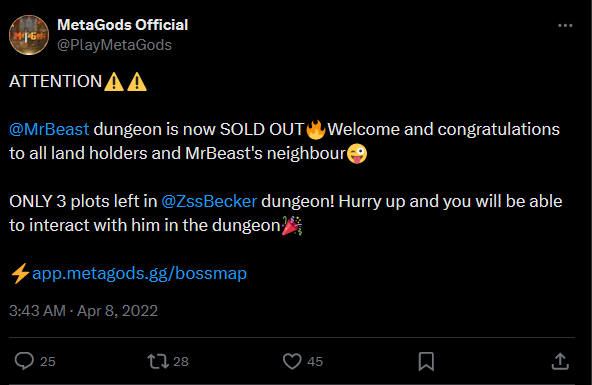This screenshot has height=385, width=592.
Task: Bookmark this MetaGods tweet
Action: tap(426, 361)
